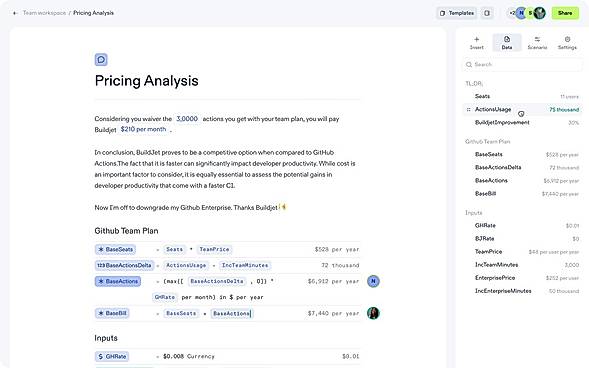The image size is (589, 368).
Task: Click the Seats token in BaseSeats formula
Action: click(x=174, y=249)
